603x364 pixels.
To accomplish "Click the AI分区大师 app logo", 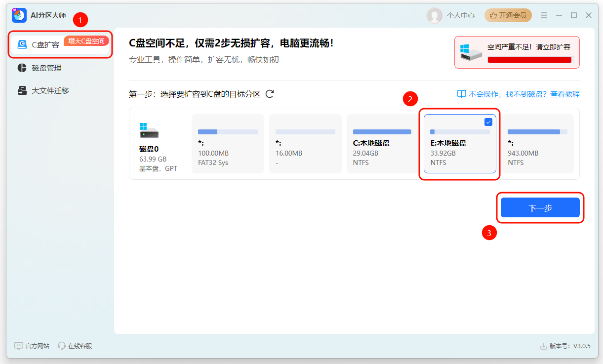I will [x=19, y=15].
